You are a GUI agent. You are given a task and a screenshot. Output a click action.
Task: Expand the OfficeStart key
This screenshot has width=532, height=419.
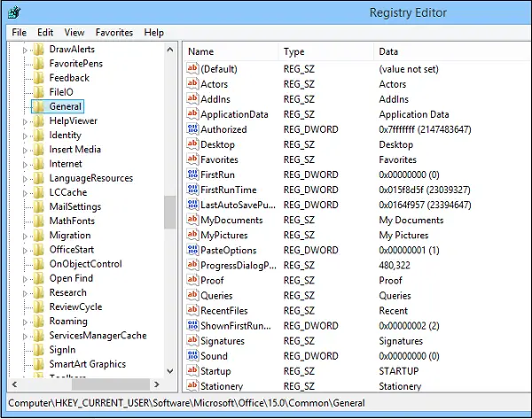[x=25, y=251]
